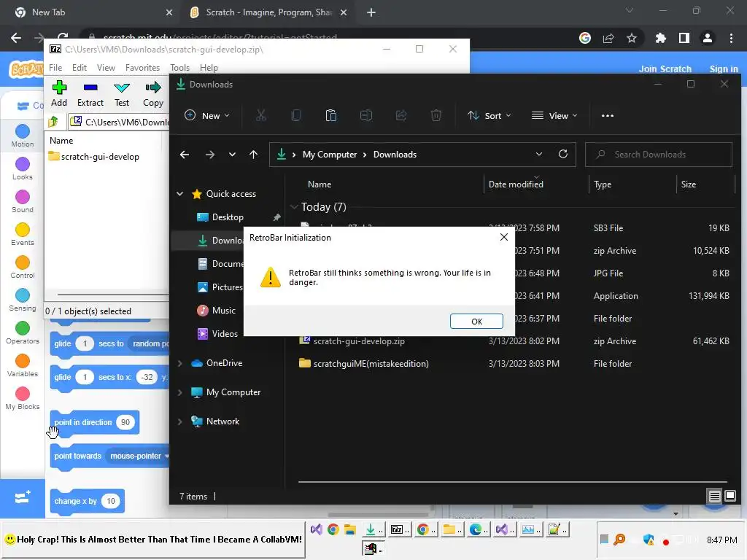This screenshot has width=747, height=560.
Task: Select the Motion category in Scratch
Action: click(23, 136)
